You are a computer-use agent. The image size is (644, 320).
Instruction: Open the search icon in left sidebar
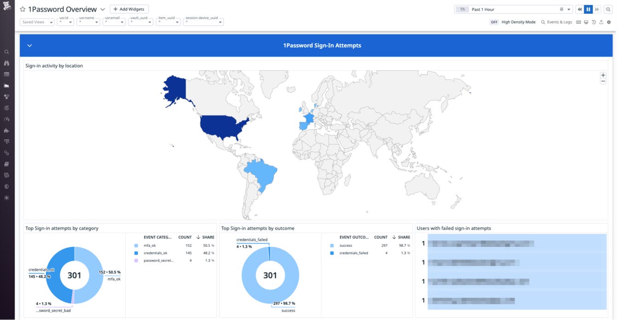click(6, 52)
